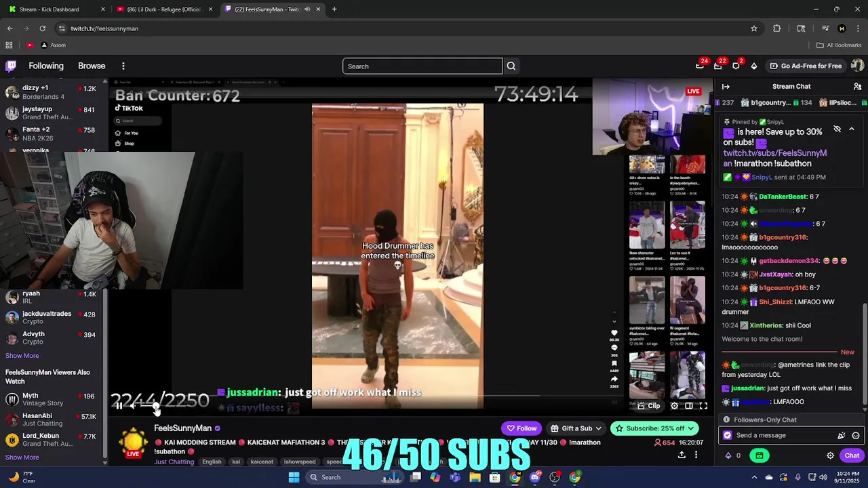Pause the stream video
The width and height of the screenshot is (868, 488).
[x=119, y=406]
